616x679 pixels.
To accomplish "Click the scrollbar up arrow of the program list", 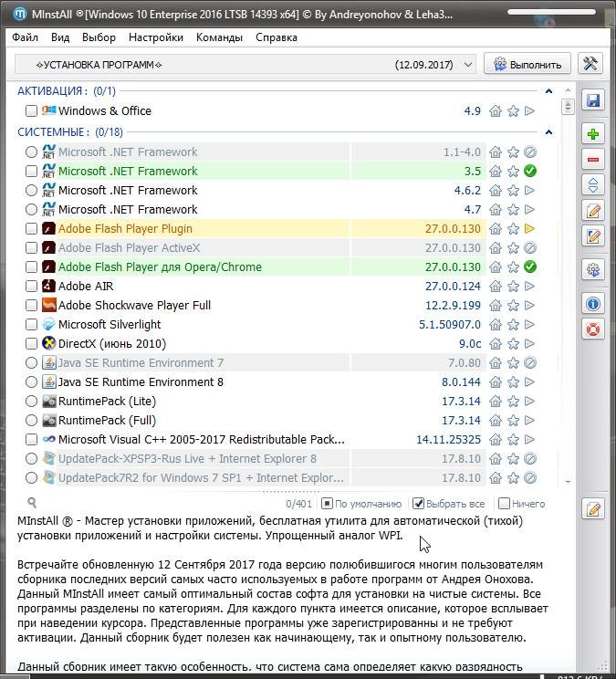I will click(x=568, y=90).
